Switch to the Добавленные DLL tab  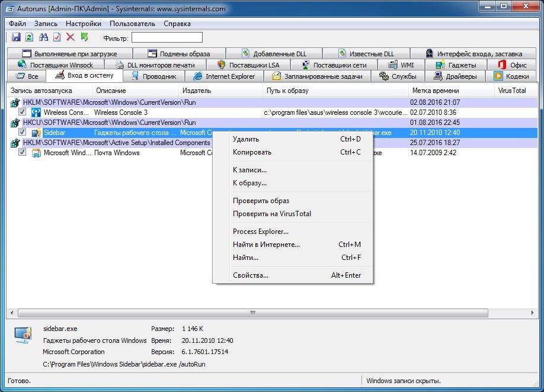[x=274, y=54]
